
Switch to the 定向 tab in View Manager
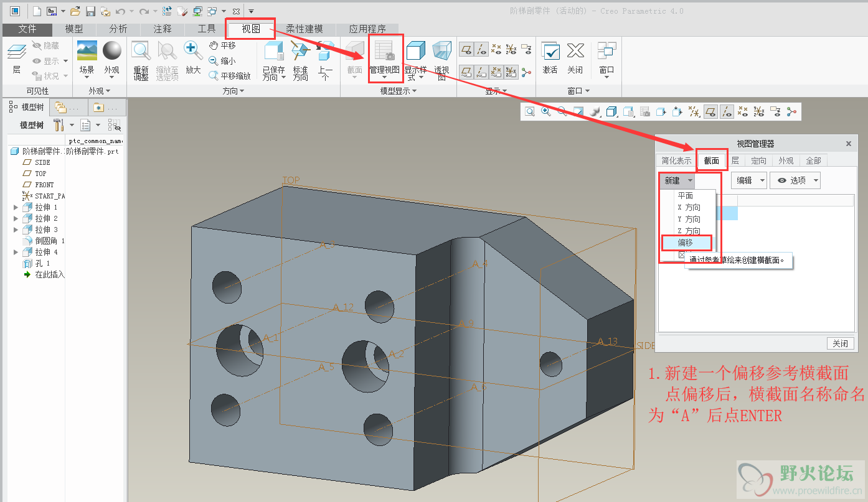(758, 160)
